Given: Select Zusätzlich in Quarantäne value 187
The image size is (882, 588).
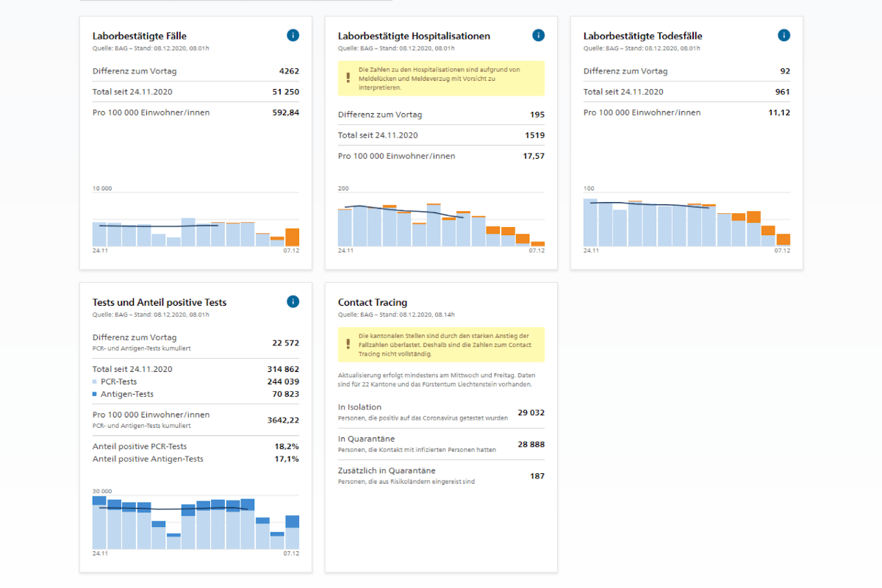Looking at the screenshot, I should point(537,476).
